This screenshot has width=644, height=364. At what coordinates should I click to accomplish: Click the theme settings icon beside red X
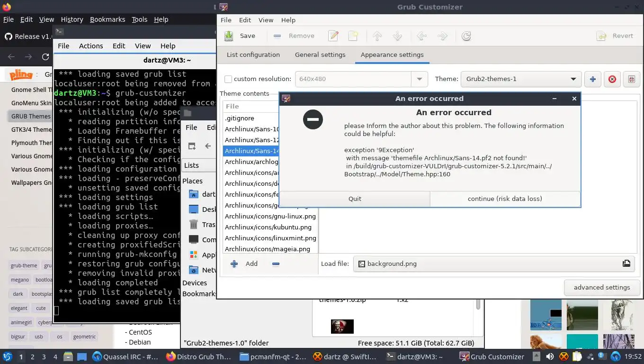pyautogui.click(x=631, y=79)
